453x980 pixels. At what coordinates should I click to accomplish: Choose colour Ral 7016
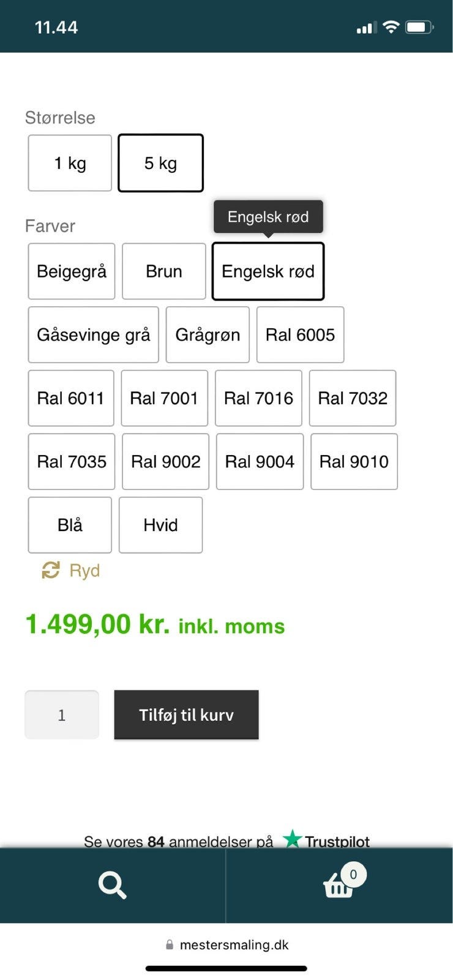(x=258, y=398)
